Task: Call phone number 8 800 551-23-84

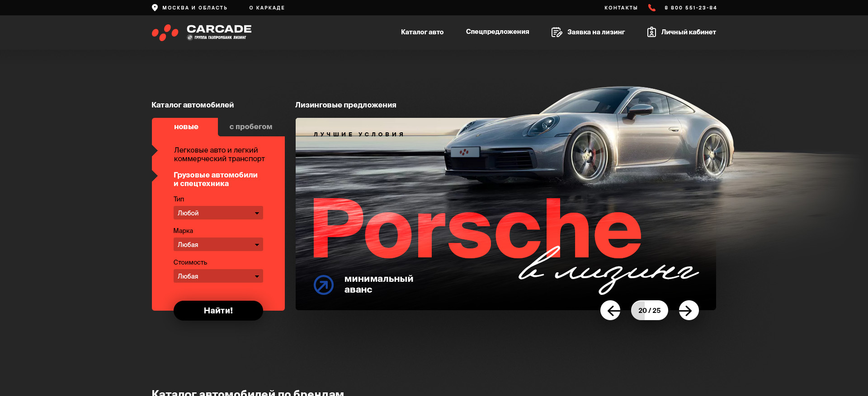Action: [691, 8]
